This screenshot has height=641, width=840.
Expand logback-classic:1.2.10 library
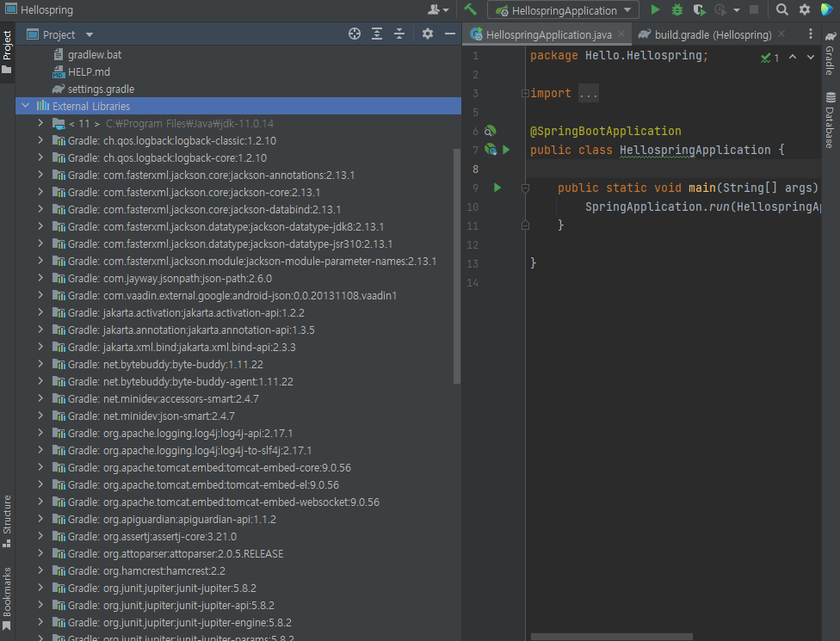coord(40,140)
